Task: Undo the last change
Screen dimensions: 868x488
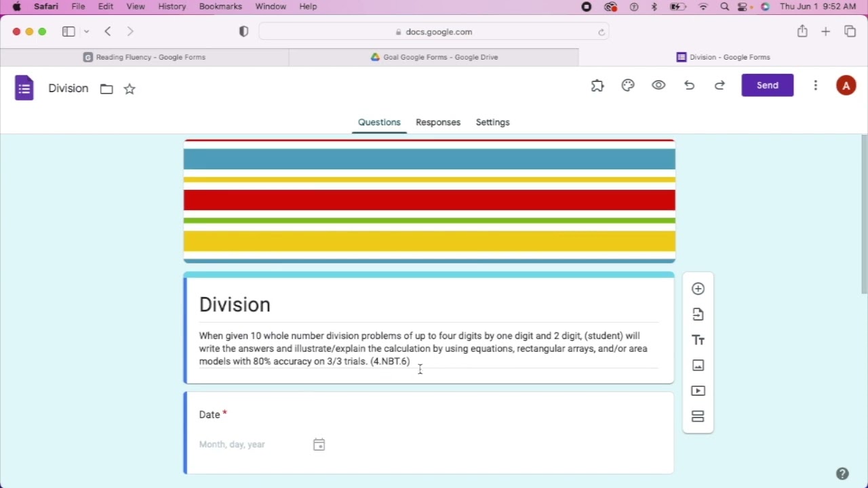Action: (689, 85)
